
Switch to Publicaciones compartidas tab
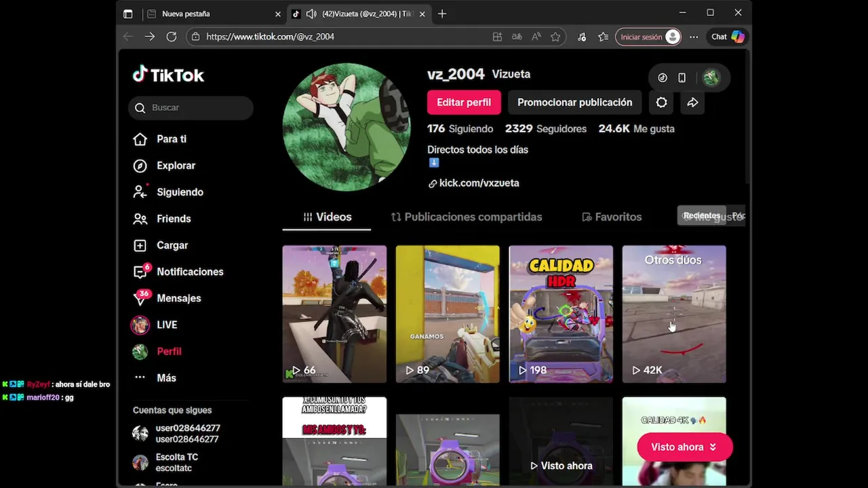click(x=467, y=217)
